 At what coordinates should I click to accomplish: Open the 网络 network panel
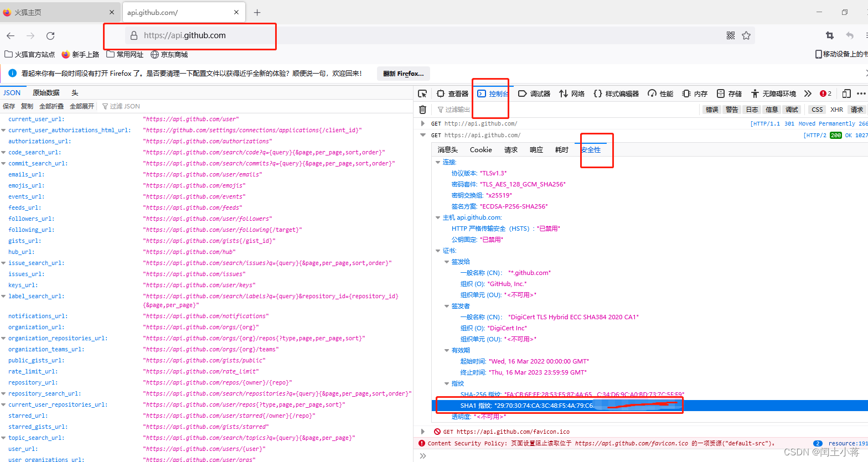pos(572,94)
